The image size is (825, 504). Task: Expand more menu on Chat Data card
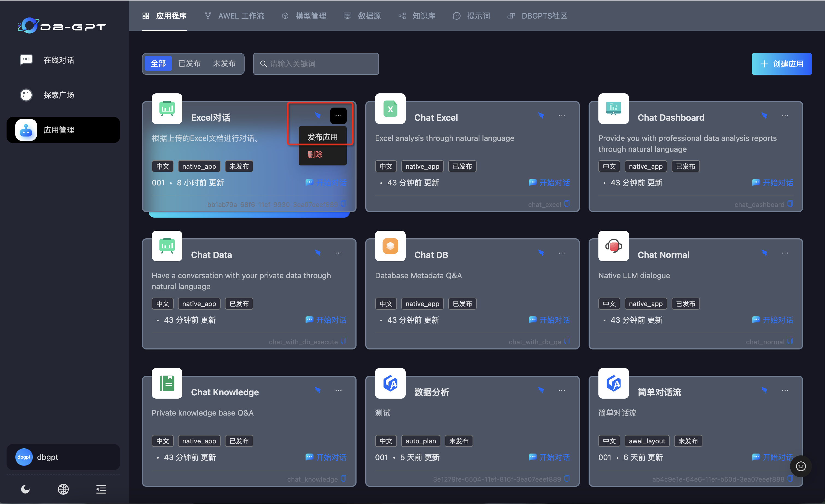(339, 253)
